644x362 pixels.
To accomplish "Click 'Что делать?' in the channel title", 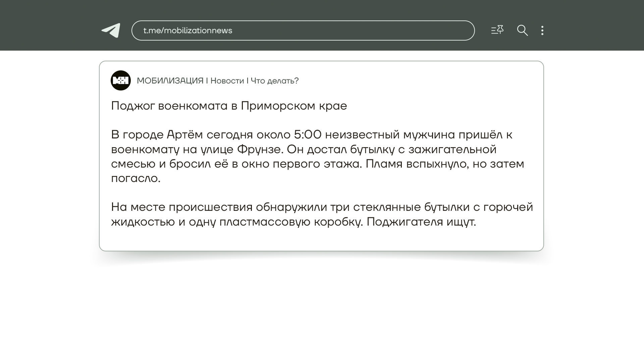I will [x=274, y=81].
